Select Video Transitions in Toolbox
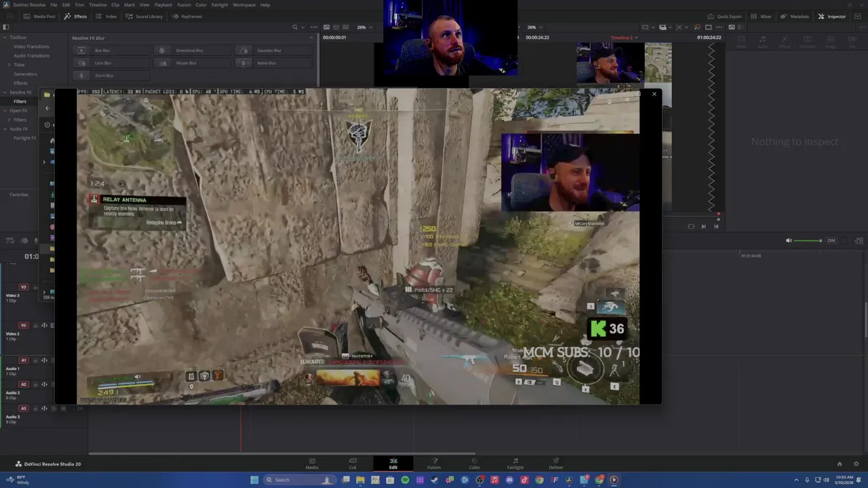This screenshot has height=488, width=868. tap(31, 47)
